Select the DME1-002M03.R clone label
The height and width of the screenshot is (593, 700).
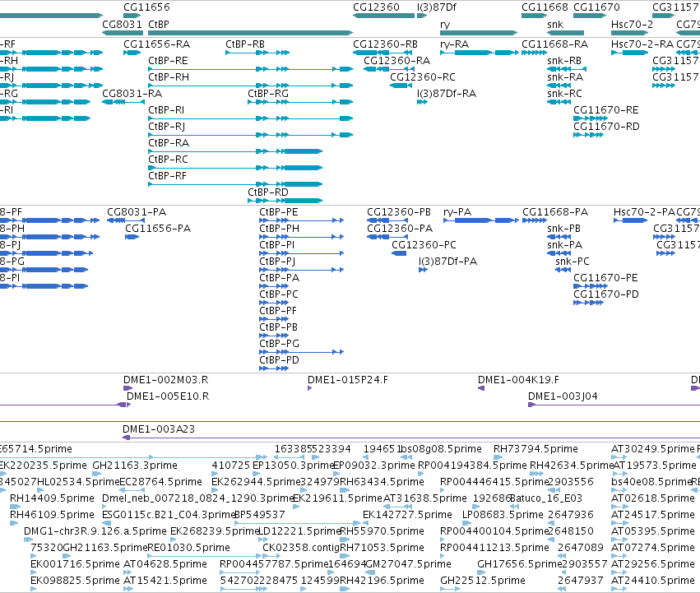[x=166, y=380]
